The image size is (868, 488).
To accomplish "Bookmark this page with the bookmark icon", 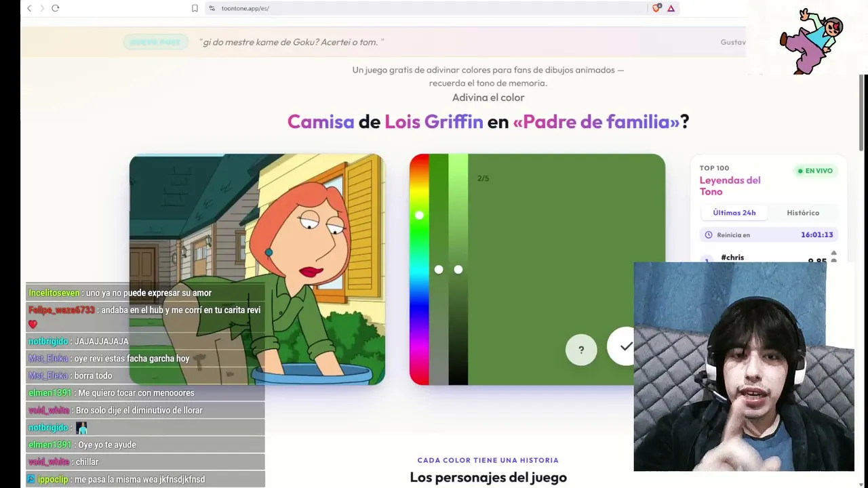I will coord(195,8).
